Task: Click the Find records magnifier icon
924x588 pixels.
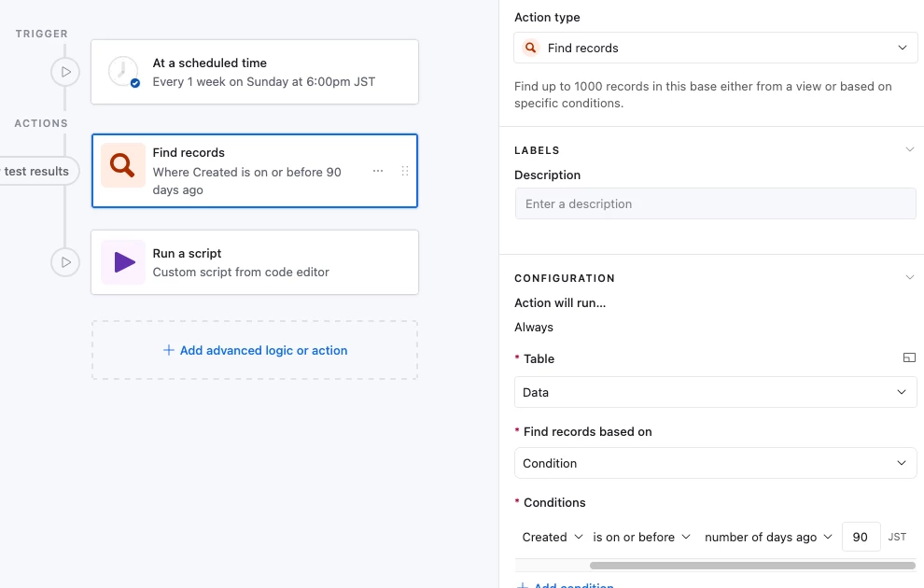Action: 123,166
